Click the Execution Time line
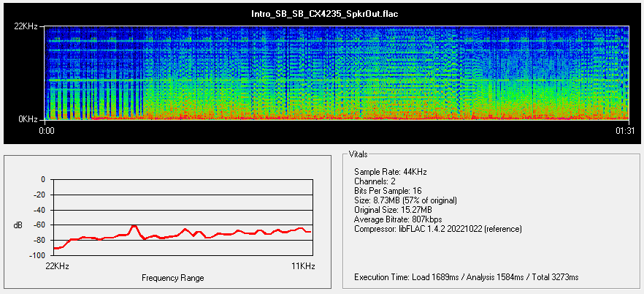The width and height of the screenshot is (644, 294). pyautogui.click(x=466, y=277)
